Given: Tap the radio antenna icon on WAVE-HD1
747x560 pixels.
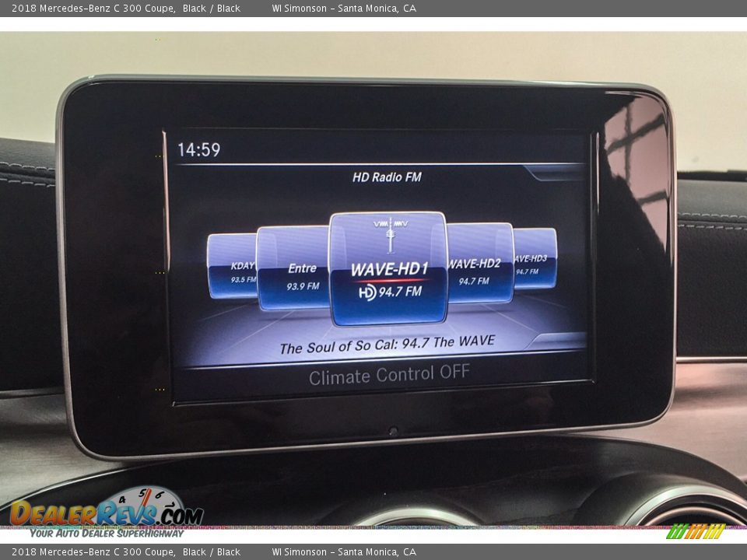Looking at the screenshot, I should (390, 235).
